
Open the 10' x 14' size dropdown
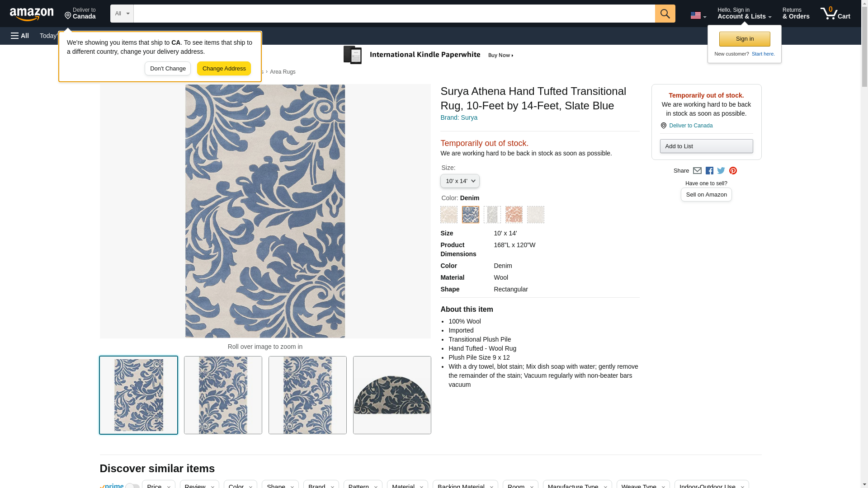[x=460, y=181]
